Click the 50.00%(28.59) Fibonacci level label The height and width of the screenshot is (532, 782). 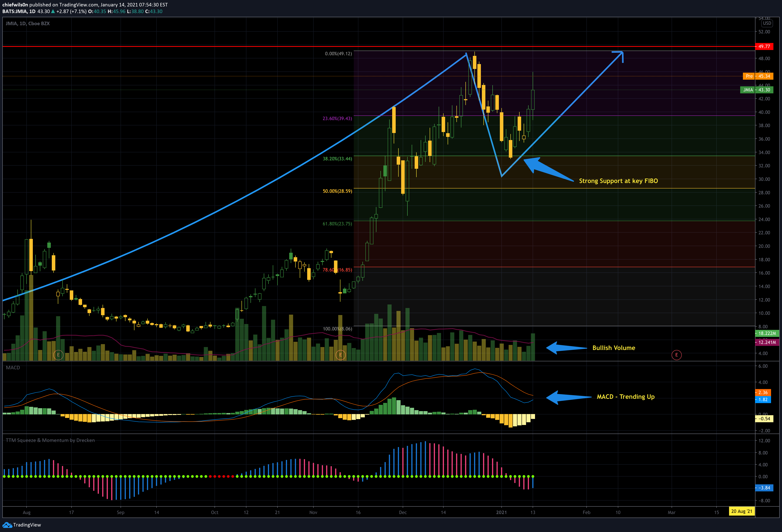(337, 191)
